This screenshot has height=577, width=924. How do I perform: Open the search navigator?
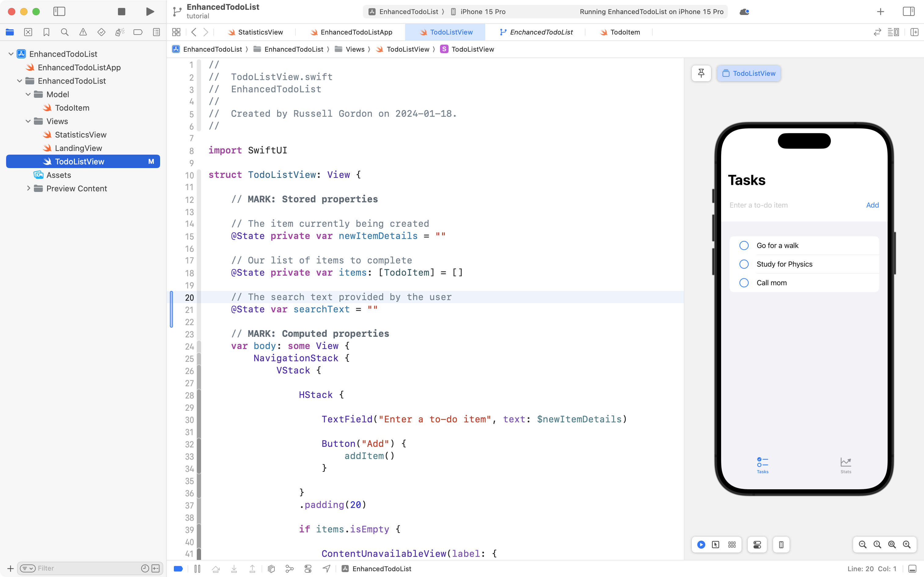click(64, 32)
